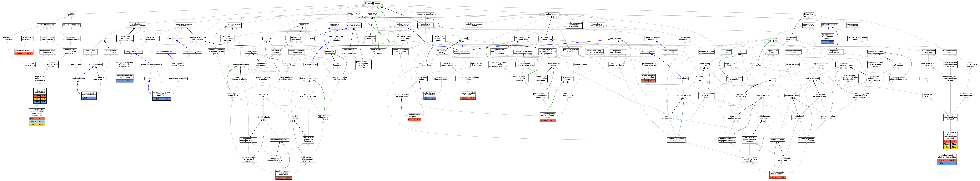Select the 'hormone secretion' node
980x181 pixels.
pos(684,95)
